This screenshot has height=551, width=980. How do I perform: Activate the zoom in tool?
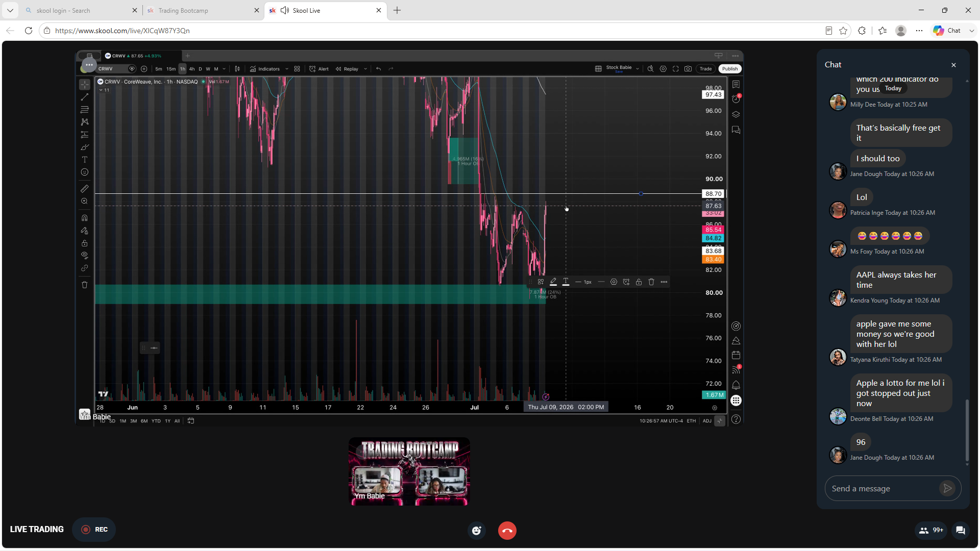click(x=85, y=202)
